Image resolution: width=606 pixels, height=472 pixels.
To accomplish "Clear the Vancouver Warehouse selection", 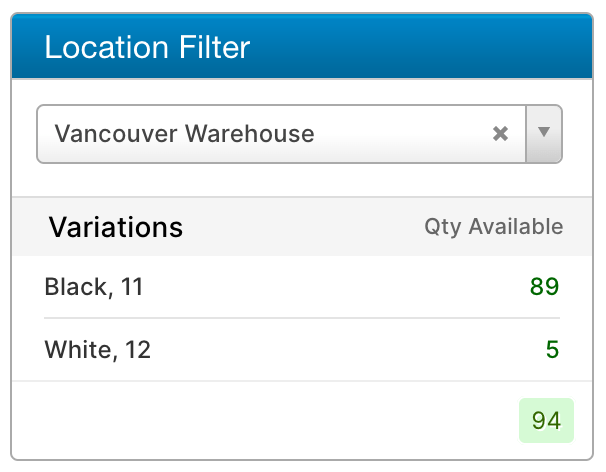I will [501, 134].
